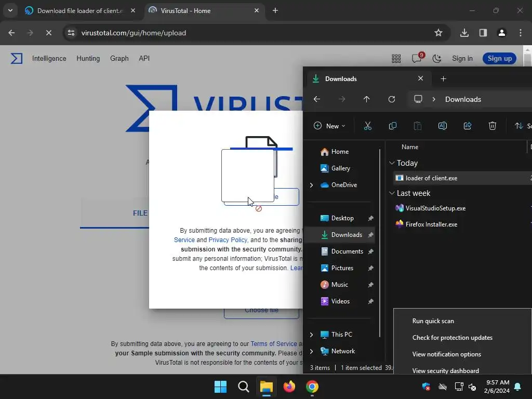Screen dimensions: 532x399
Task: Click the Copy icon in Explorer toolbar
Action: (x=393, y=126)
